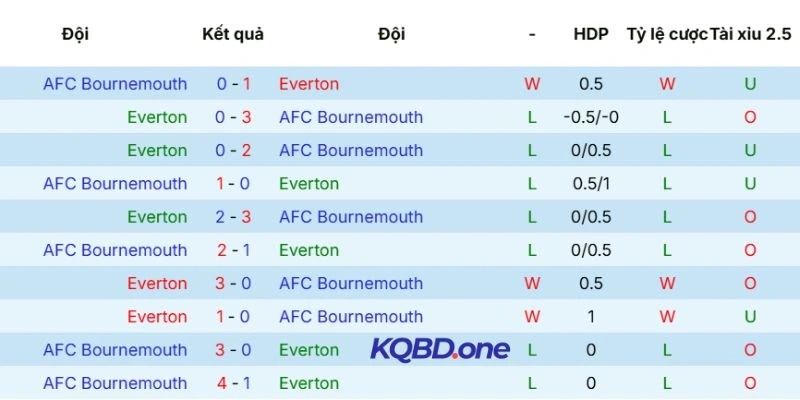Click the -0.5/-0 handicap value
Viewport: 800px width, 400px height.
(591, 117)
